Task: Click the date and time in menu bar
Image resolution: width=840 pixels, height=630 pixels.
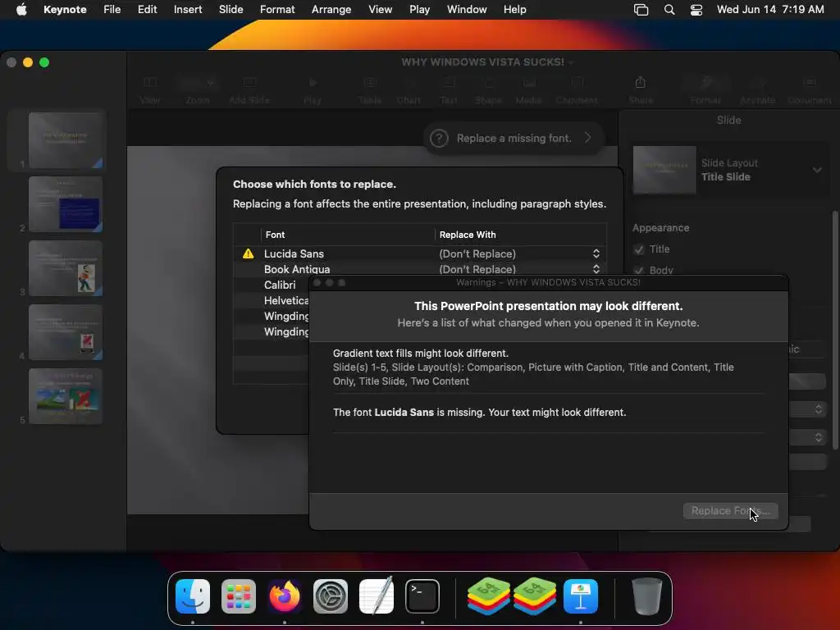Action: pyautogui.click(x=770, y=9)
